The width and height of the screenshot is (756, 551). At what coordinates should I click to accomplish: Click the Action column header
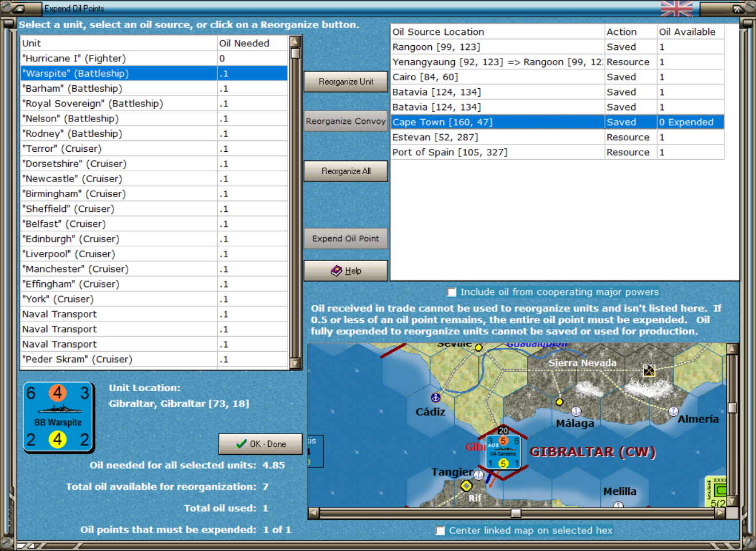click(631, 32)
